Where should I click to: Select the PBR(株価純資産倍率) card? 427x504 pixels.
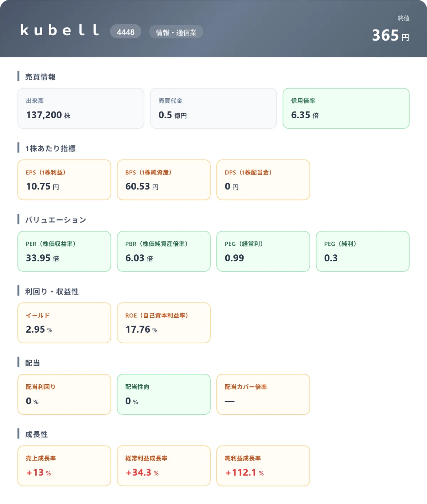[164, 251]
